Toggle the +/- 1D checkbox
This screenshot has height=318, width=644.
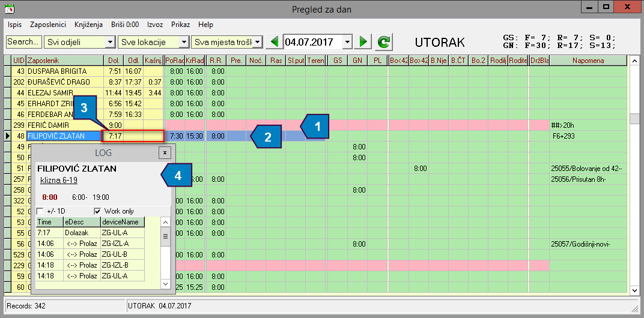(x=40, y=211)
